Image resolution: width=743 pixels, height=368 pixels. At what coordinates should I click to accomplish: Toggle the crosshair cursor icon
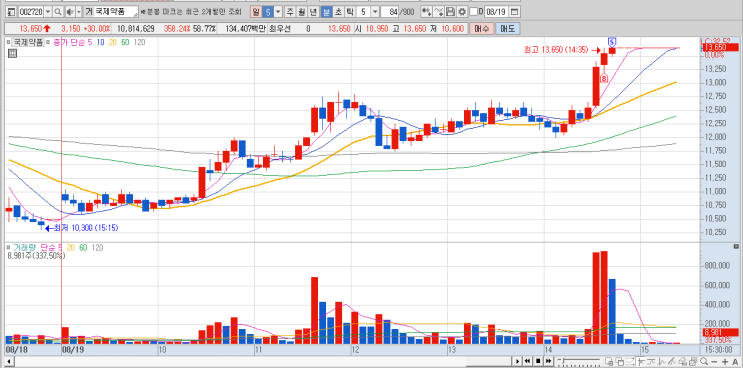pos(641,361)
